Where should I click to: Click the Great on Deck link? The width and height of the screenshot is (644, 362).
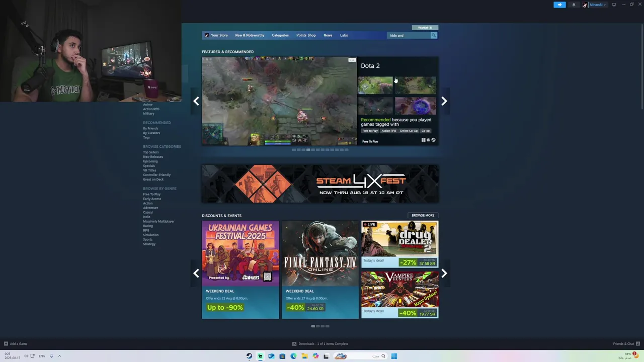pos(153,179)
